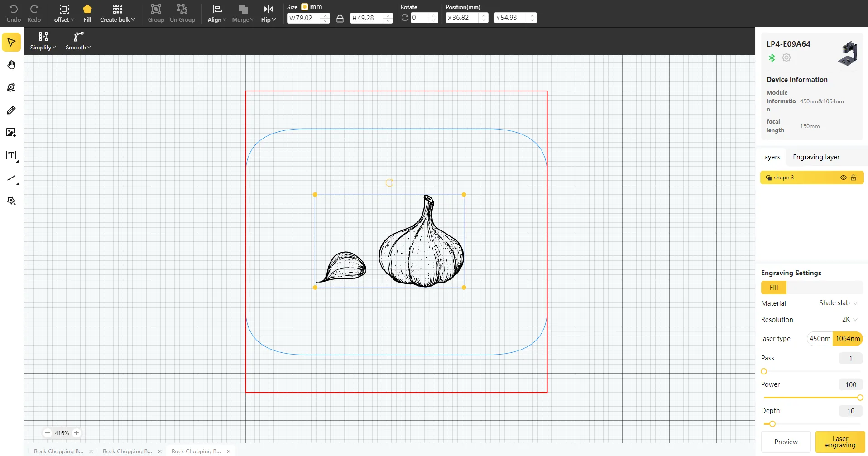This screenshot has height=456, width=868.
Task: Select the pen path tool
Action: click(x=11, y=87)
